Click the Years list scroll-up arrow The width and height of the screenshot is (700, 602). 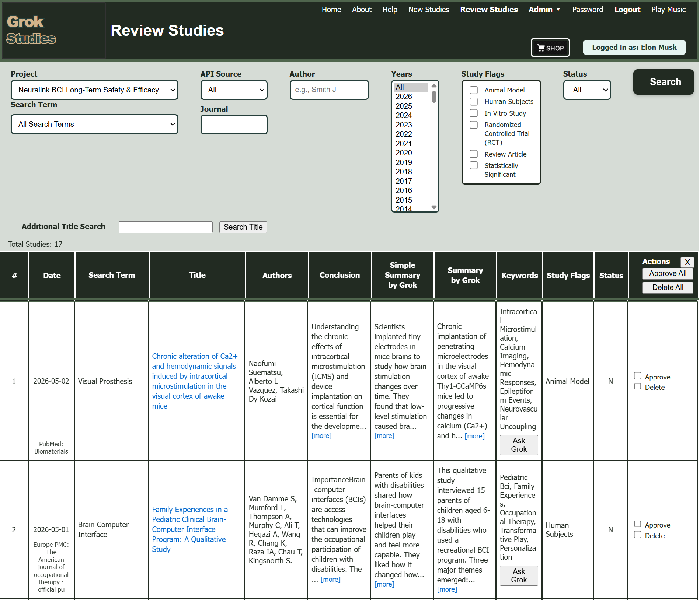[x=434, y=85]
